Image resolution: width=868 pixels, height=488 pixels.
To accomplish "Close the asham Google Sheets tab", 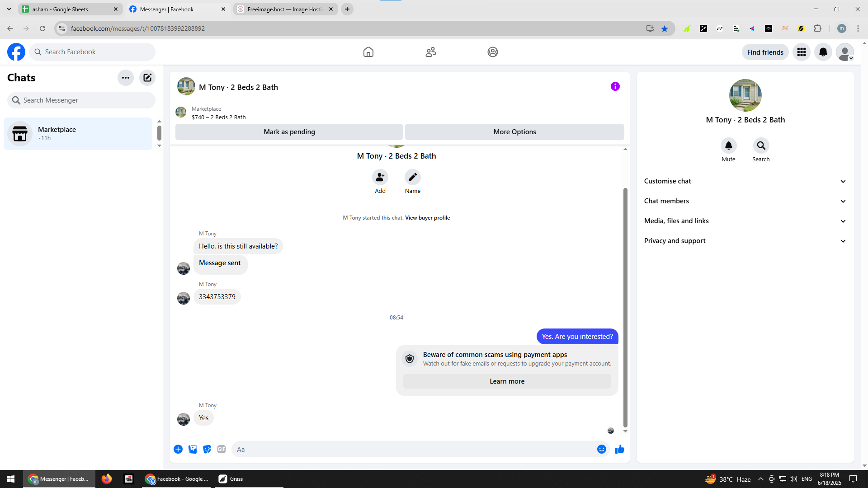I will [x=116, y=9].
